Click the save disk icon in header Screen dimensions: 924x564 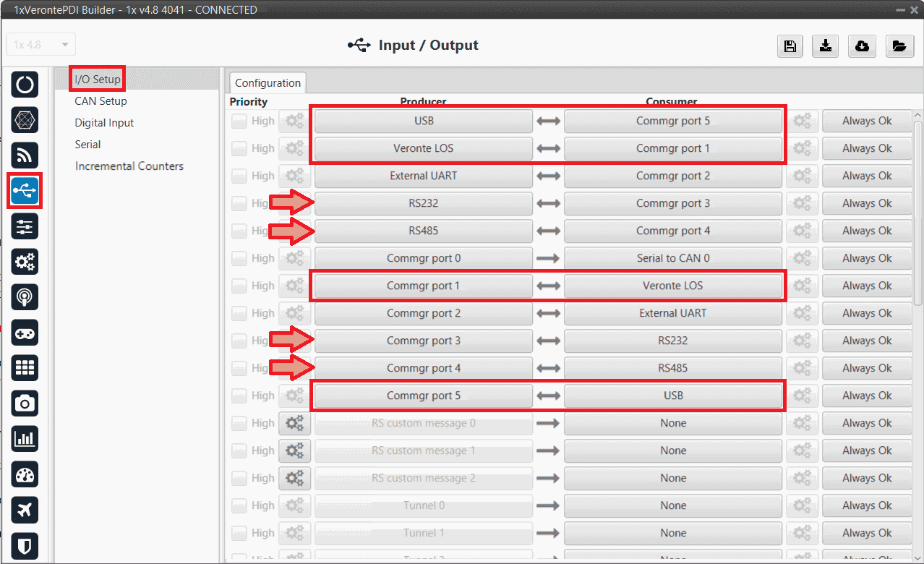[x=790, y=46]
